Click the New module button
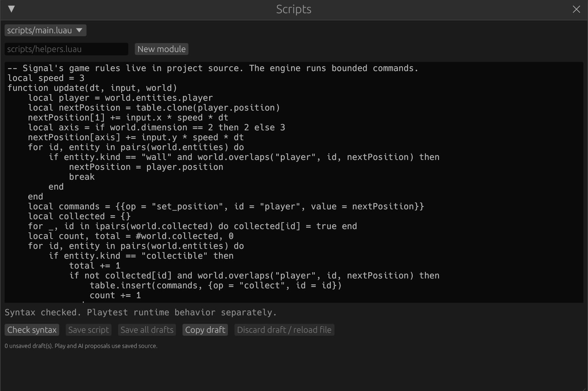 [x=161, y=49]
